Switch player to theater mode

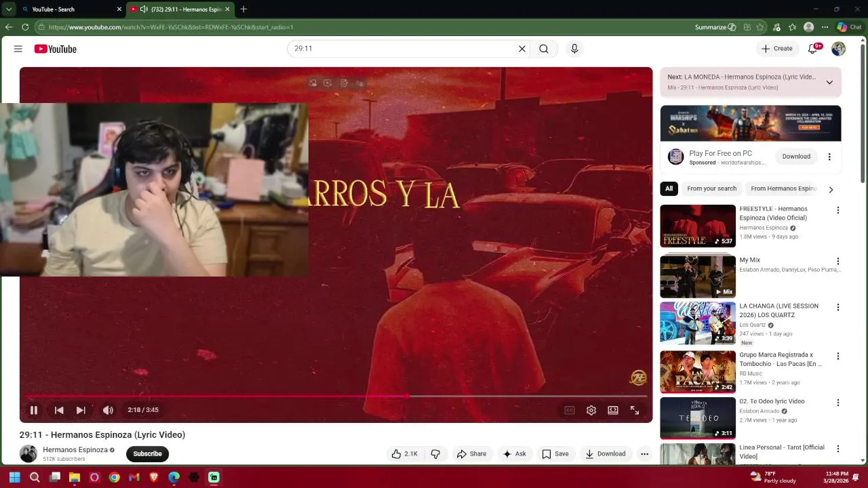click(x=613, y=410)
